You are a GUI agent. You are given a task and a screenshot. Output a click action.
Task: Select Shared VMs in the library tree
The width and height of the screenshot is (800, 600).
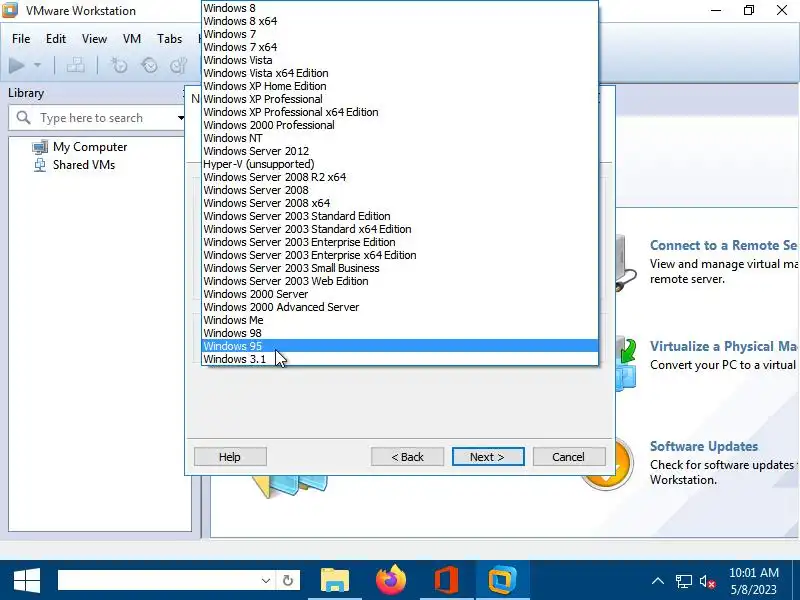click(84, 165)
